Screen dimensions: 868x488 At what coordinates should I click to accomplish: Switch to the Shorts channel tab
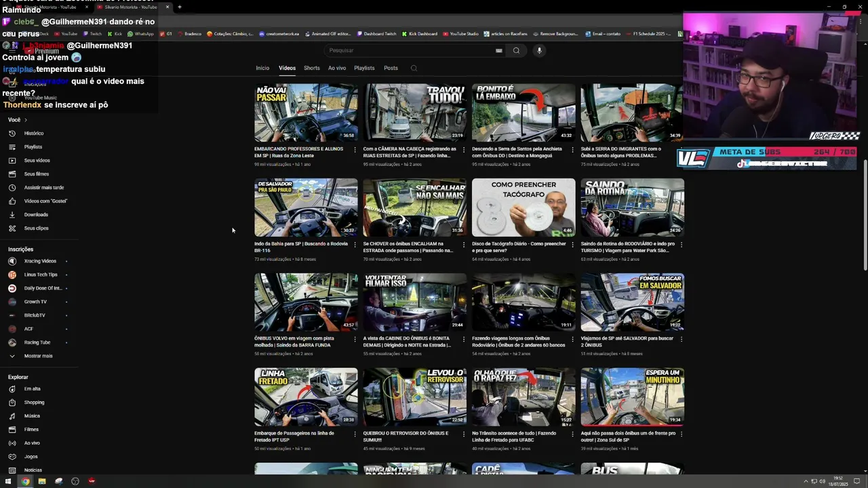pos(312,68)
